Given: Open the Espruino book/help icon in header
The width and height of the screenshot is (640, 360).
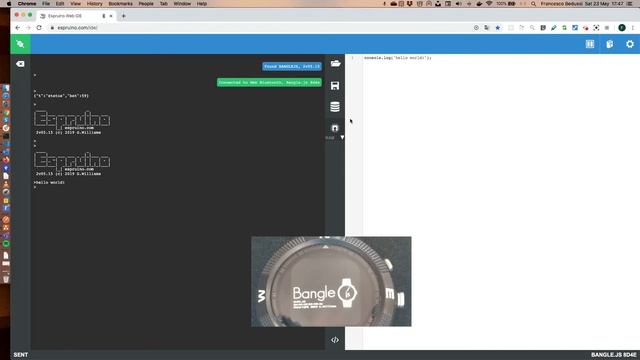Looking at the screenshot, I should click(610, 44).
